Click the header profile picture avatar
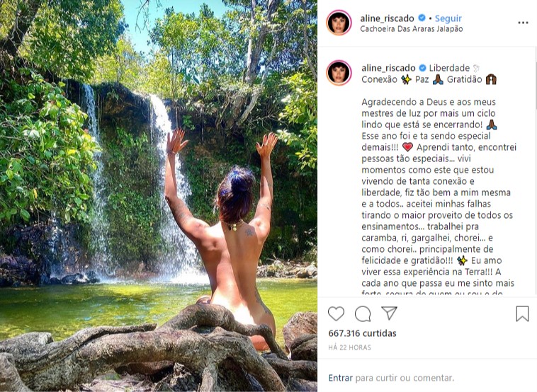Viewport: 537px width, 392px height. coord(339,23)
